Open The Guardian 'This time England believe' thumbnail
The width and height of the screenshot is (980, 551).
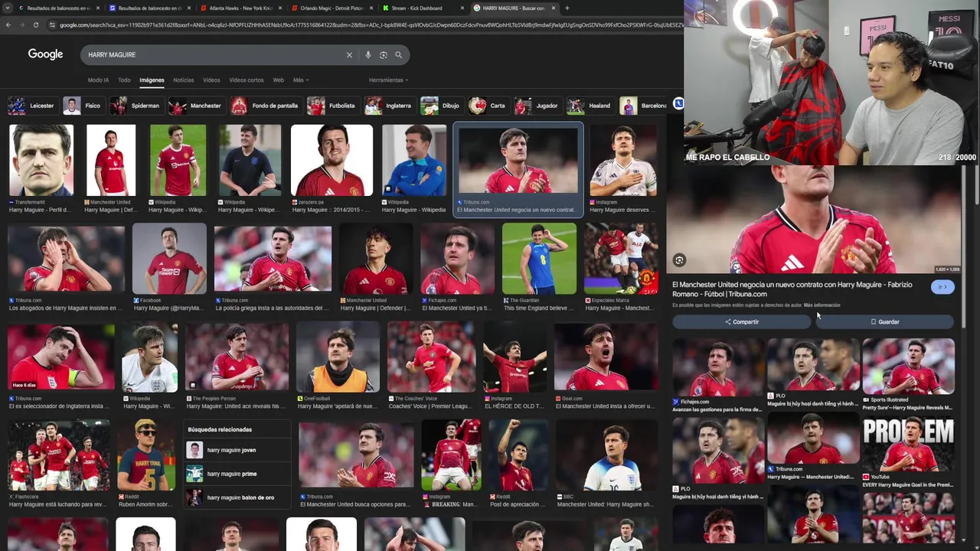pos(539,259)
